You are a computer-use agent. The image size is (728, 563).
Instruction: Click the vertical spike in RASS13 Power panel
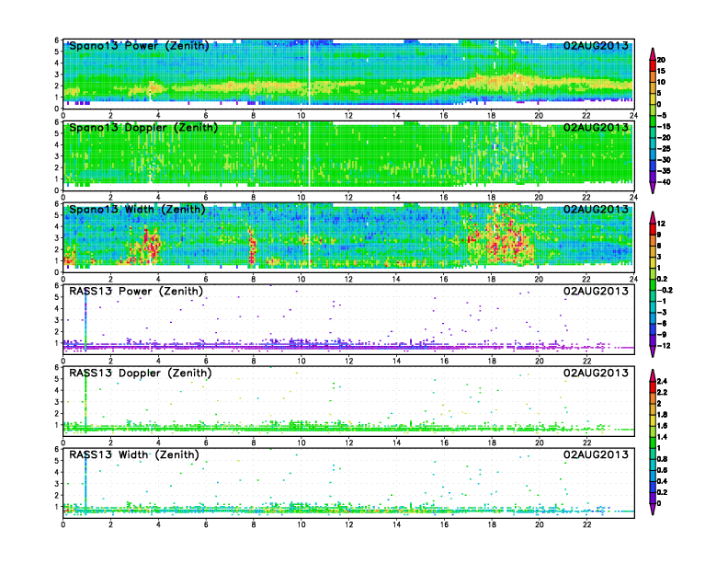coord(85,320)
